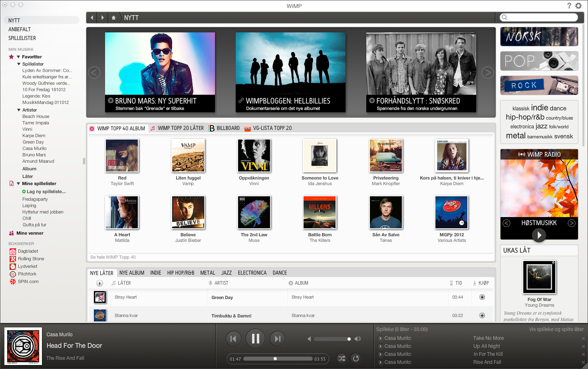Viewport: 588px width, 369px height.
Task: Go to the previous track
Action: tap(233, 339)
